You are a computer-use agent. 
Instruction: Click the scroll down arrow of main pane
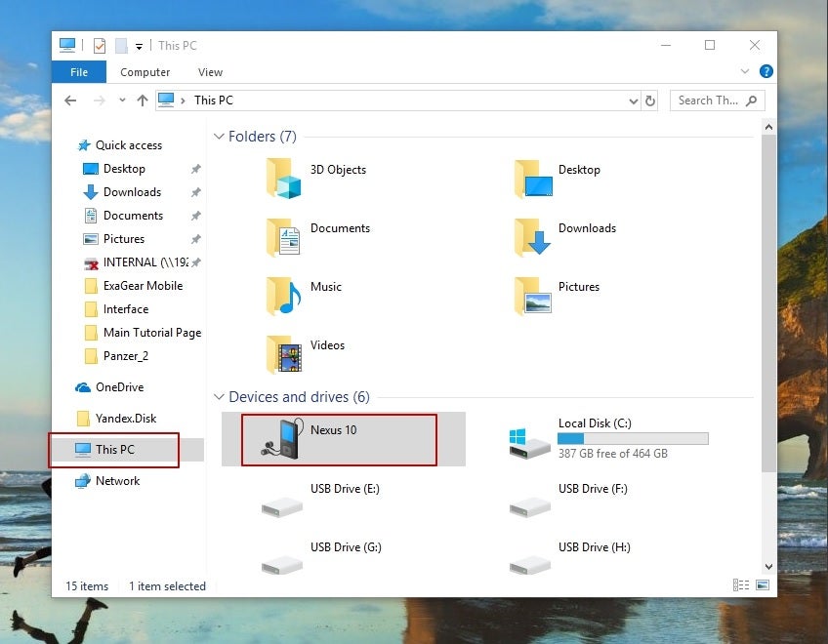pyautogui.click(x=768, y=566)
